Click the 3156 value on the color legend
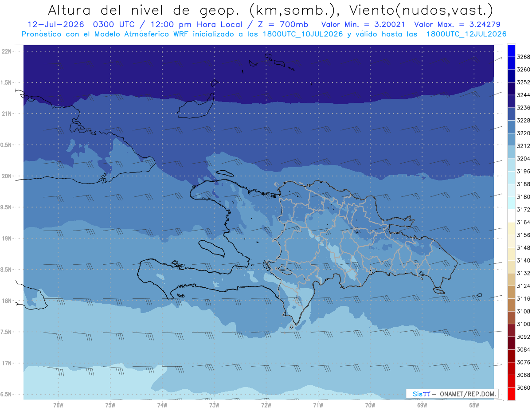 point(524,235)
